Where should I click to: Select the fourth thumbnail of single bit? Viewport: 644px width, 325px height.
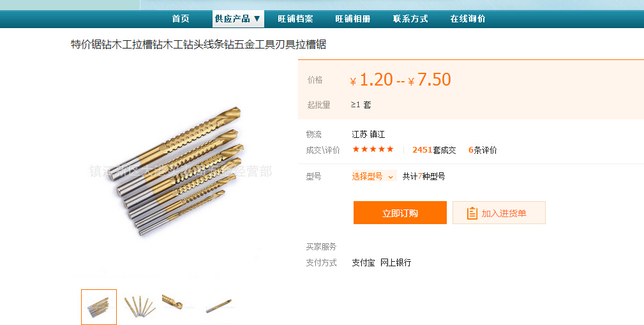click(x=219, y=306)
